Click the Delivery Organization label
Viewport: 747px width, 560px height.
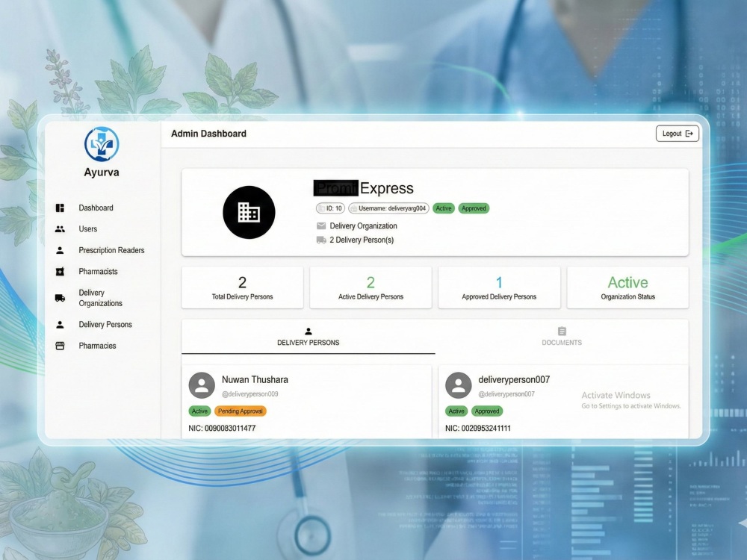(x=364, y=226)
